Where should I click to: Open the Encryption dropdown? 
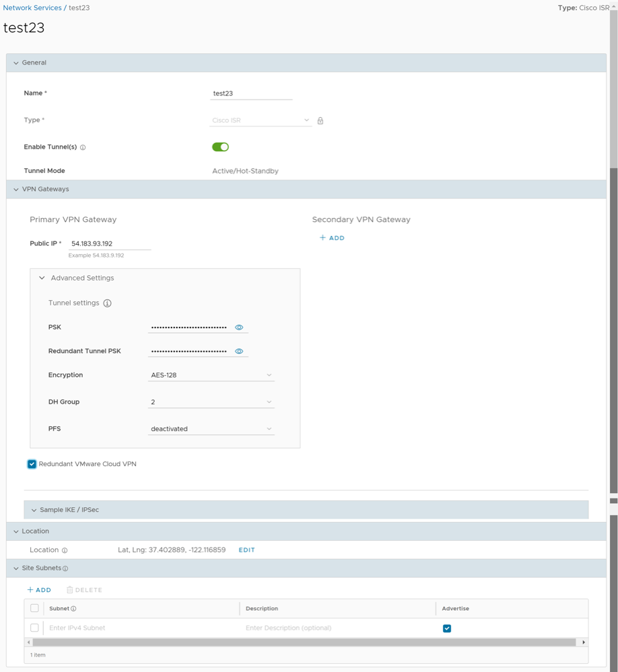211,375
